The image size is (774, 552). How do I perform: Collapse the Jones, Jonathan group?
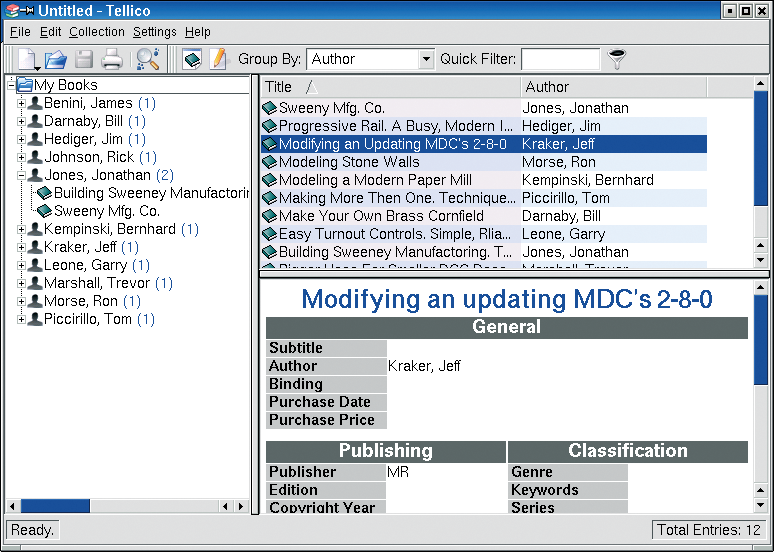21,175
